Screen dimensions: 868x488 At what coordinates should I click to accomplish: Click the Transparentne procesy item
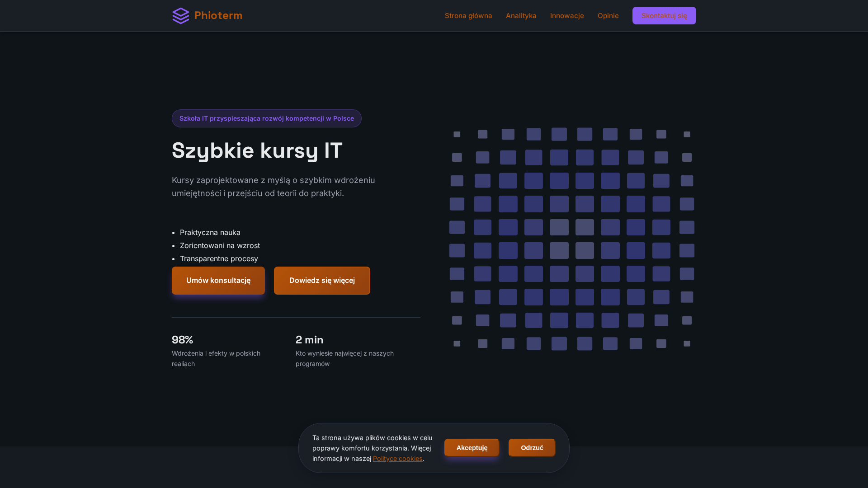219,258
